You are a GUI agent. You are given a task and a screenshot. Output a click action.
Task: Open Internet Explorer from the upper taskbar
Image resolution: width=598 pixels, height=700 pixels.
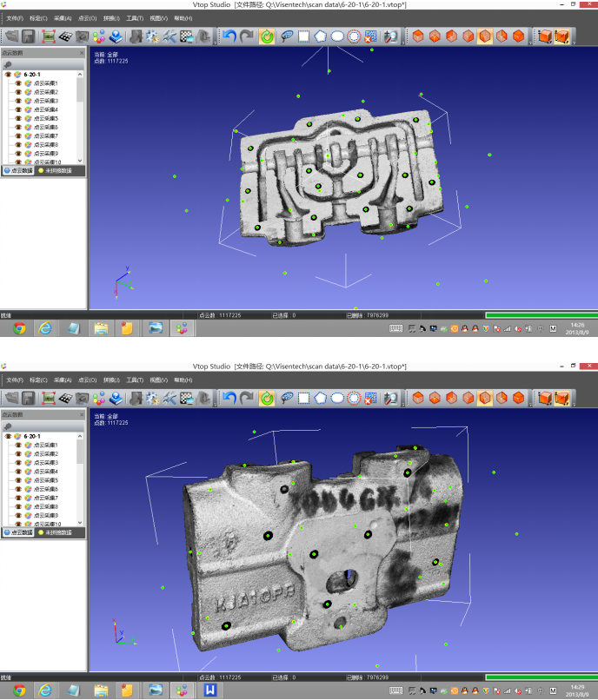44,328
